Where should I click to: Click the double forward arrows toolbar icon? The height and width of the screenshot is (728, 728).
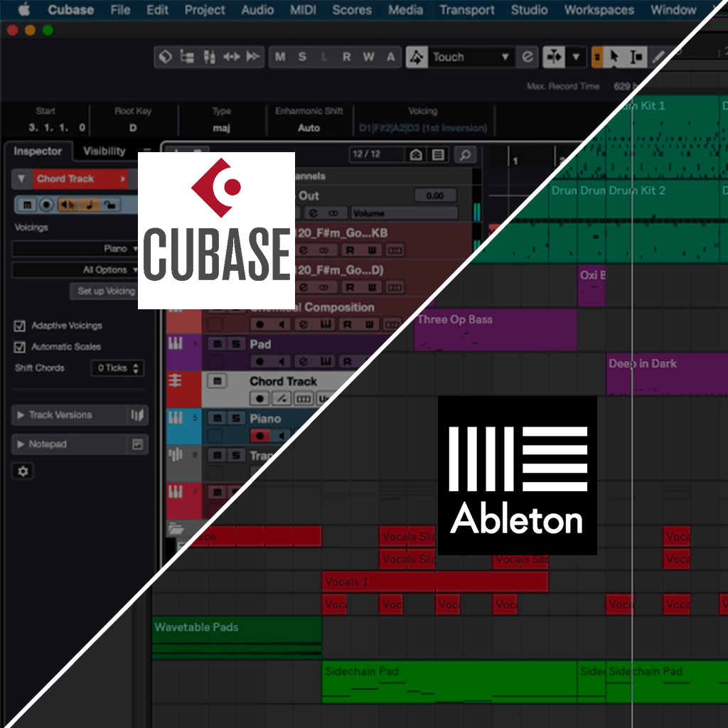tap(253, 57)
